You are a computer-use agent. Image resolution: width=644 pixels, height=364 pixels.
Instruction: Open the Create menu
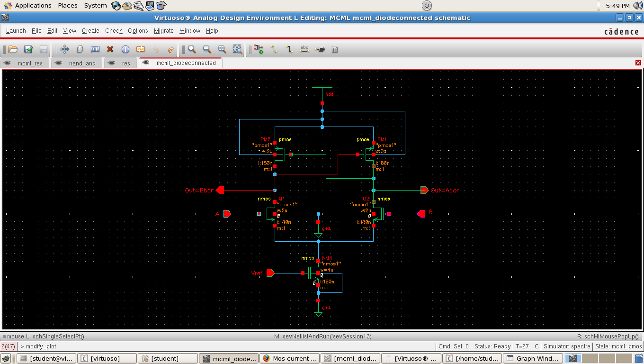tap(90, 31)
